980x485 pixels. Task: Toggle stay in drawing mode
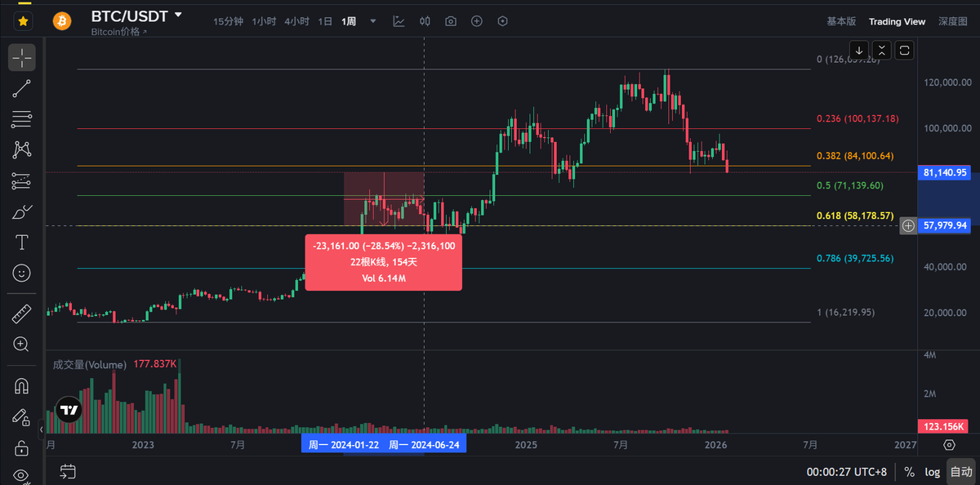(22, 416)
